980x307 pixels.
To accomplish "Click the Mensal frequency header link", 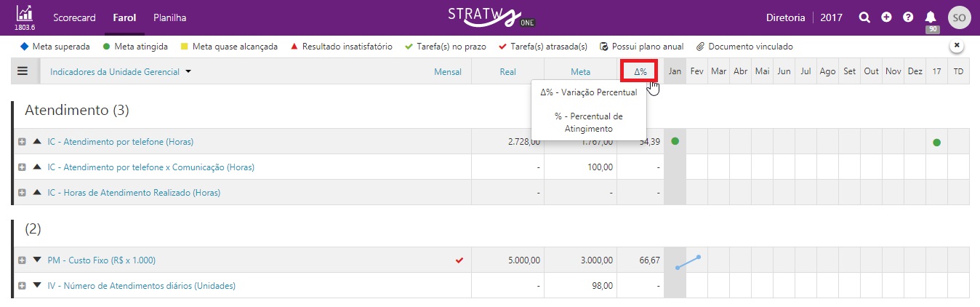I will click(x=448, y=72).
